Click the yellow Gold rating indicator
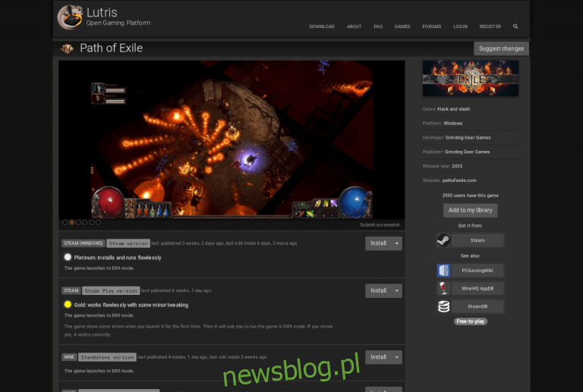 (68, 304)
